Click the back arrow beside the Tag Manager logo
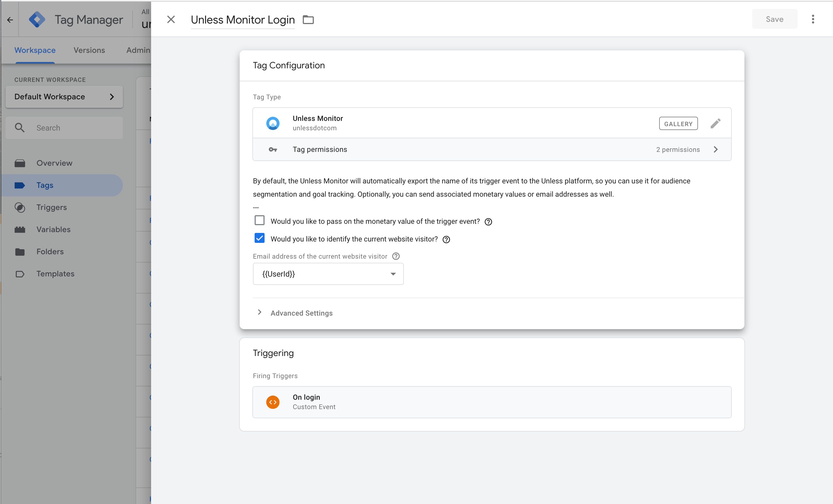The height and width of the screenshot is (504, 833). tap(10, 20)
